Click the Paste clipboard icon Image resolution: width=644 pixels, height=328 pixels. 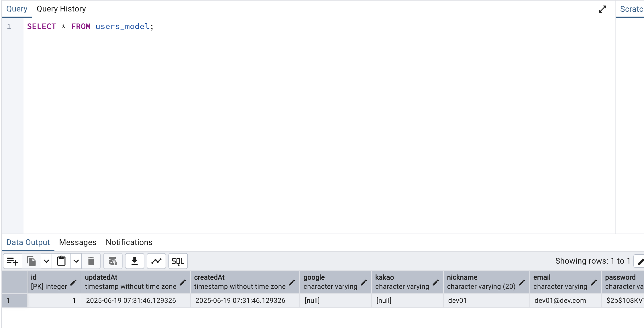coord(61,261)
